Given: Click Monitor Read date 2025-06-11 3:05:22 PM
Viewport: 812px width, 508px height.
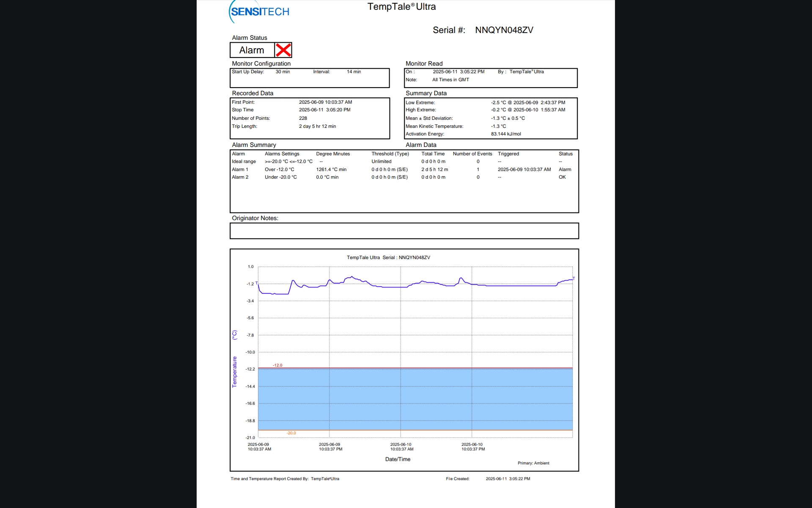Looking at the screenshot, I should (x=458, y=72).
